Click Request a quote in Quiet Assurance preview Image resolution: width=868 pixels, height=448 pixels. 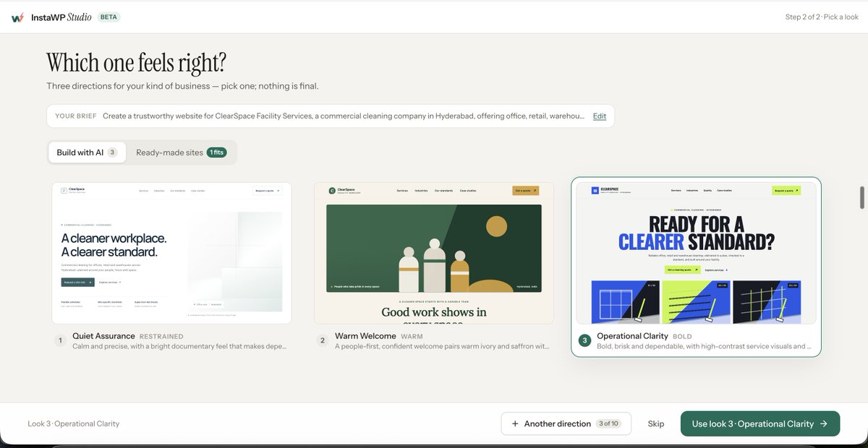(x=268, y=191)
